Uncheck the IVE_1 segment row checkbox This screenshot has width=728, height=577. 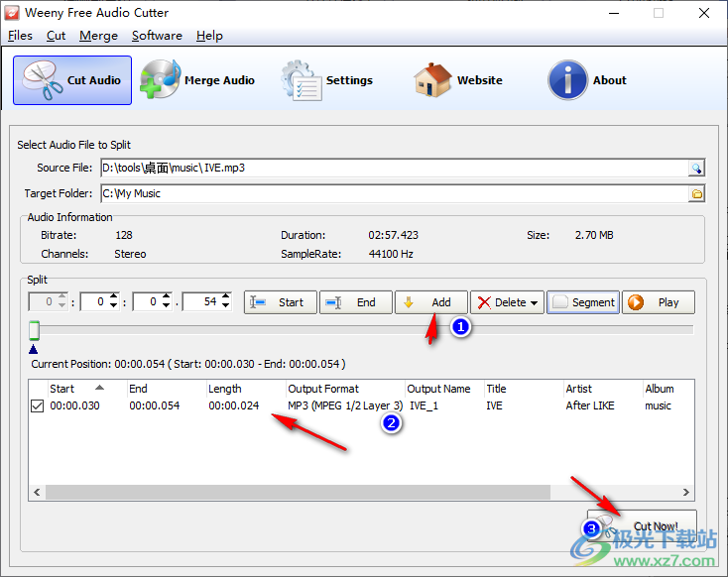pos(38,406)
